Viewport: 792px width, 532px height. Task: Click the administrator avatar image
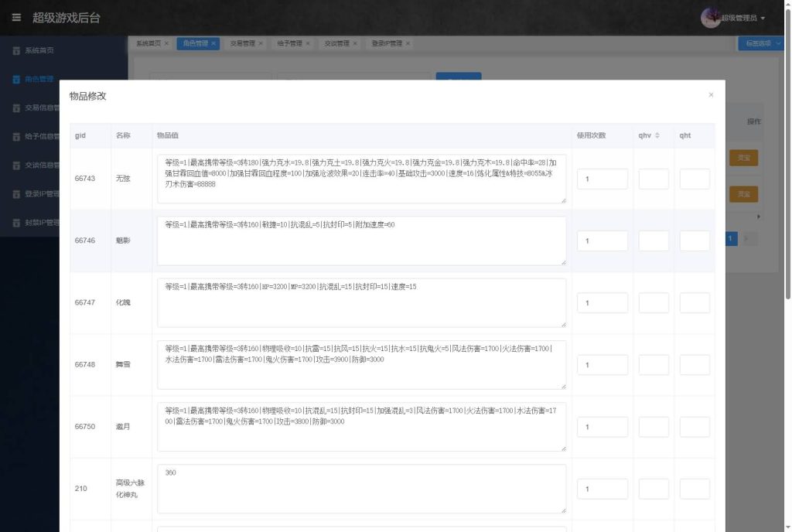[x=710, y=18]
